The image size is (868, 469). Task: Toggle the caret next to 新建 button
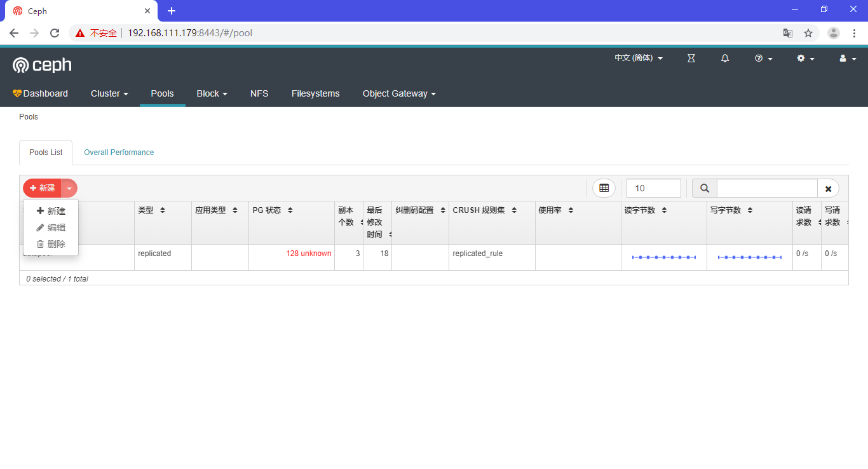click(69, 188)
